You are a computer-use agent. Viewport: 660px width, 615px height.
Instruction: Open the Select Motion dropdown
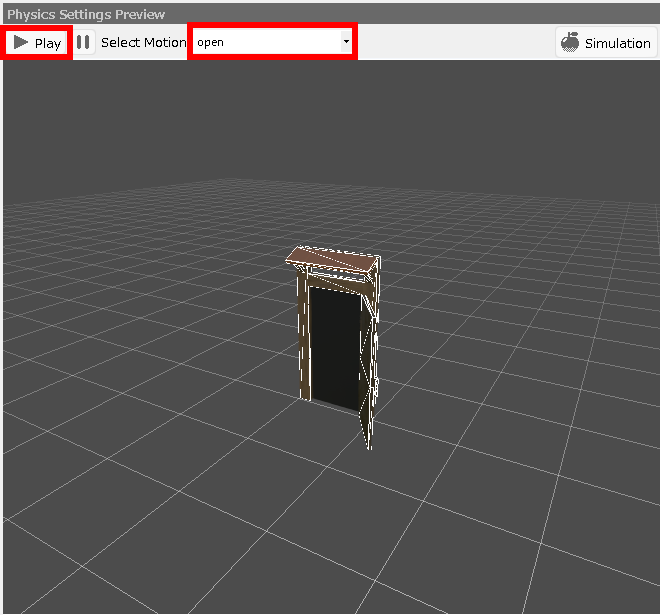click(x=271, y=43)
